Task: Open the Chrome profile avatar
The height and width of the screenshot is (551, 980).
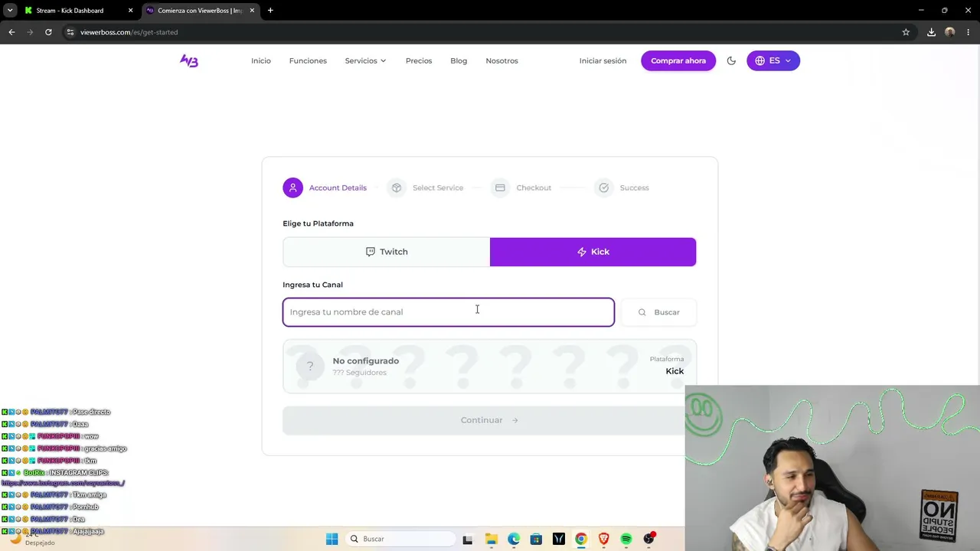Action: pyautogui.click(x=950, y=32)
